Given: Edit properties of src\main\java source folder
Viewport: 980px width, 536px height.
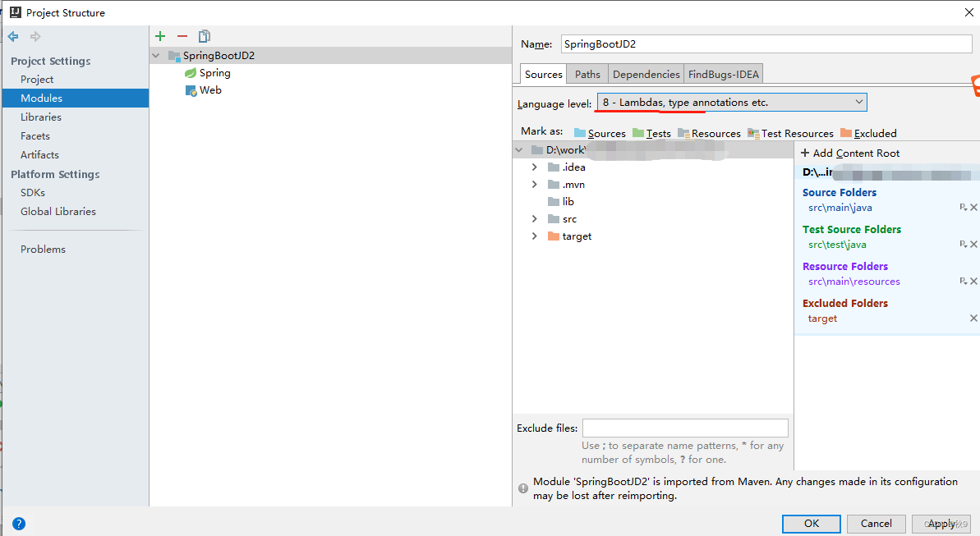Looking at the screenshot, I should tap(963, 208).
